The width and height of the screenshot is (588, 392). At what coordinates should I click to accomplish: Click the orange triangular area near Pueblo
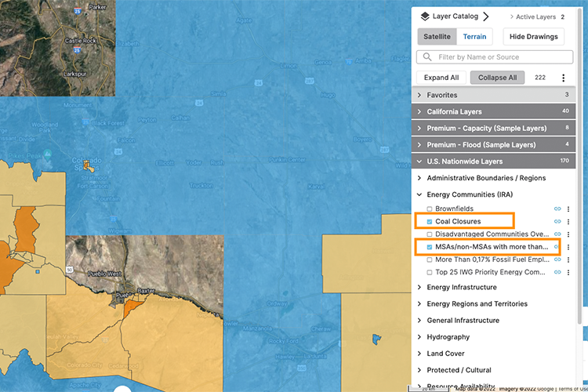pos(131,307)
